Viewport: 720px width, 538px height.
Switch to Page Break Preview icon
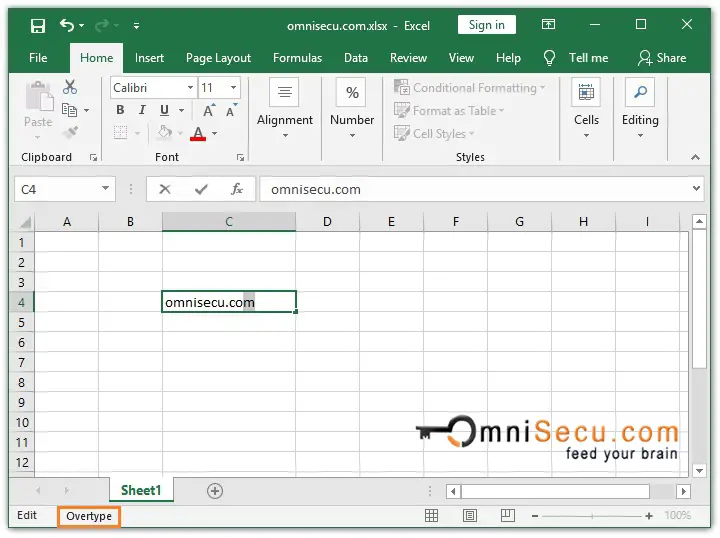pos(507,516)
